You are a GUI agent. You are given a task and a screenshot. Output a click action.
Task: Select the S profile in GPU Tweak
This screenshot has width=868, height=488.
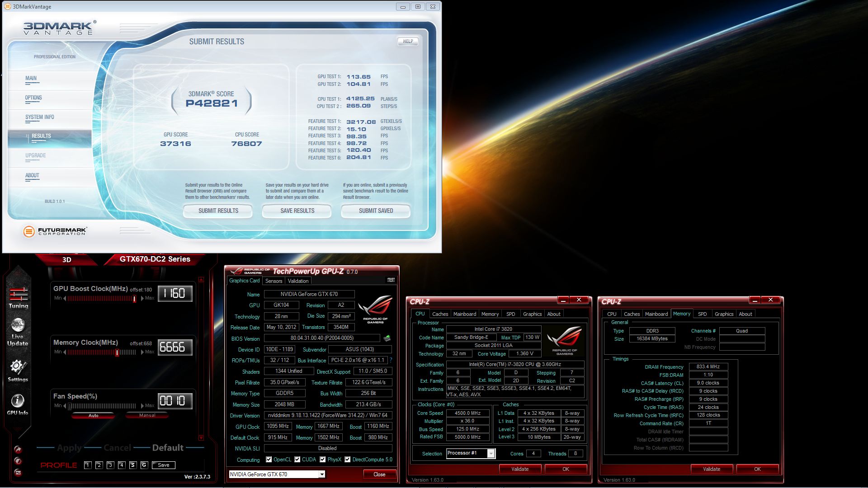point(133,465)
